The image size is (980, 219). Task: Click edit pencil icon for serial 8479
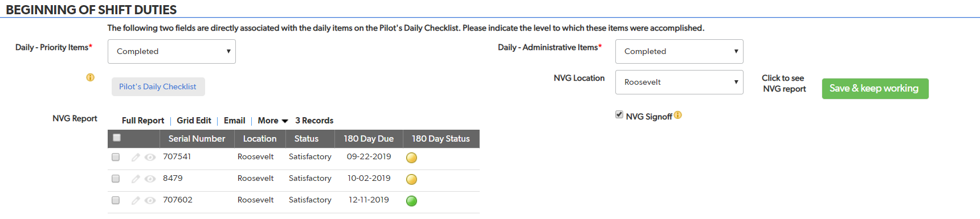click(136, 179)
